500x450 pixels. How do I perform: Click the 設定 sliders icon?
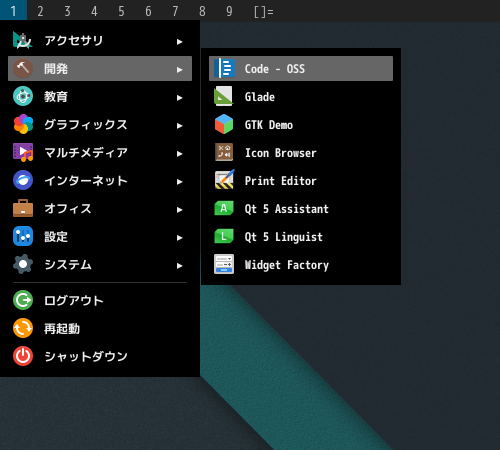tap(23, 236)
